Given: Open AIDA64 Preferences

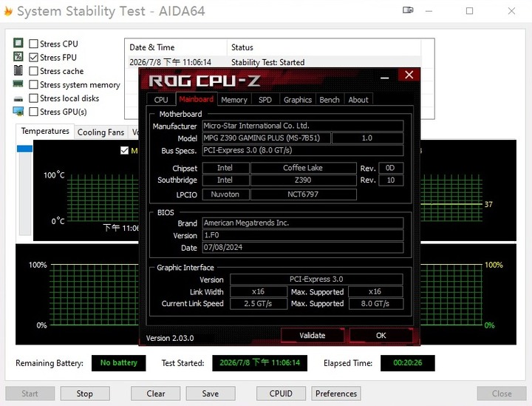Looking at the screenshot, I should point(336,393).
